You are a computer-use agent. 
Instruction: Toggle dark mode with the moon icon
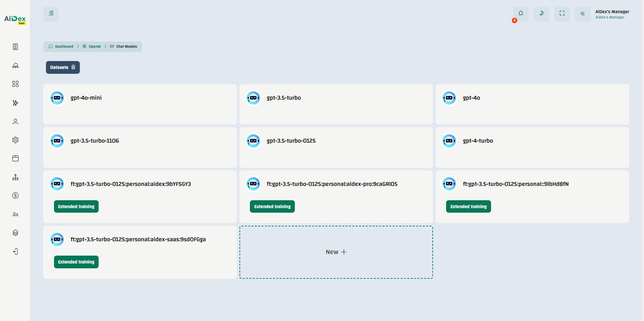pyautogui.click(x=541, y=14)
